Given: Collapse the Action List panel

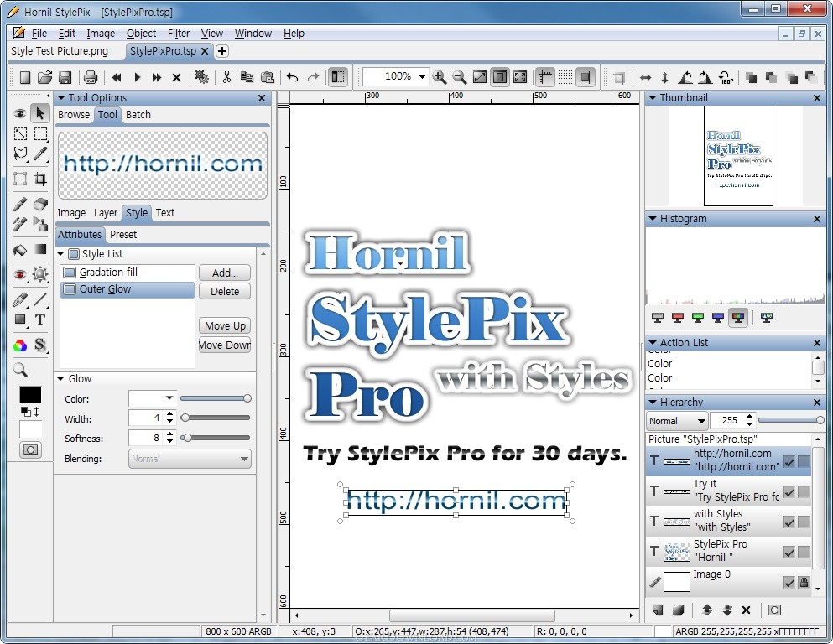Looking at the screenshot, I should coord(652,343).
